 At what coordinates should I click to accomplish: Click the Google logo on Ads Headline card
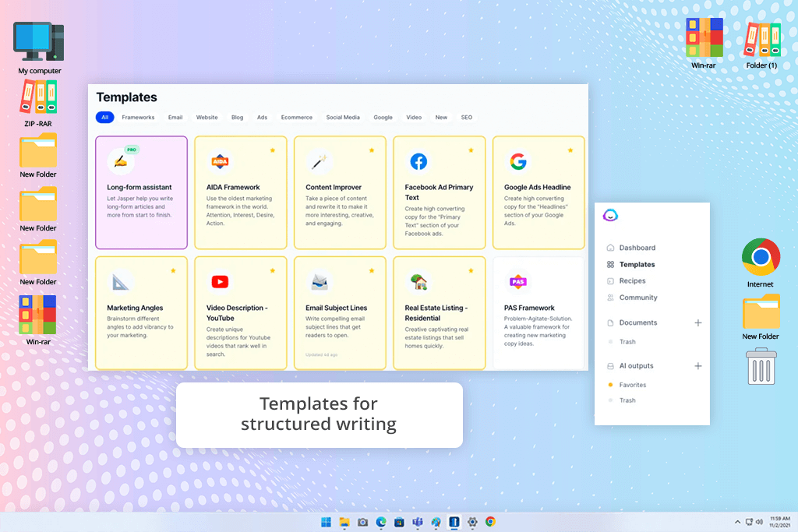518,162
